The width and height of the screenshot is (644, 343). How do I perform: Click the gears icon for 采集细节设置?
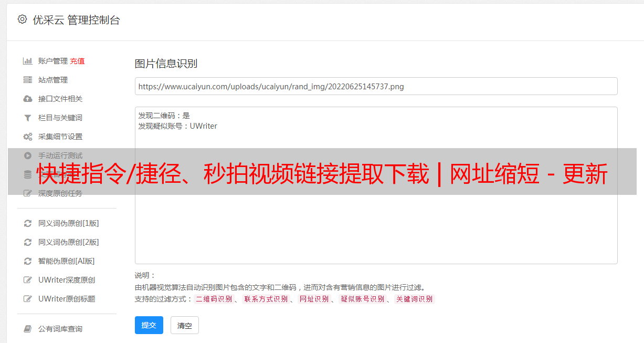[28, 137]
